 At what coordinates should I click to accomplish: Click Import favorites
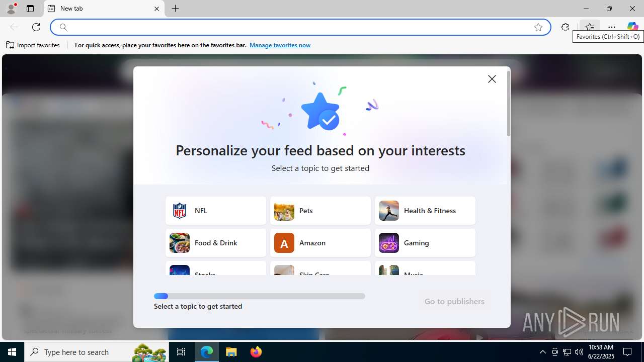pos(33,45)
